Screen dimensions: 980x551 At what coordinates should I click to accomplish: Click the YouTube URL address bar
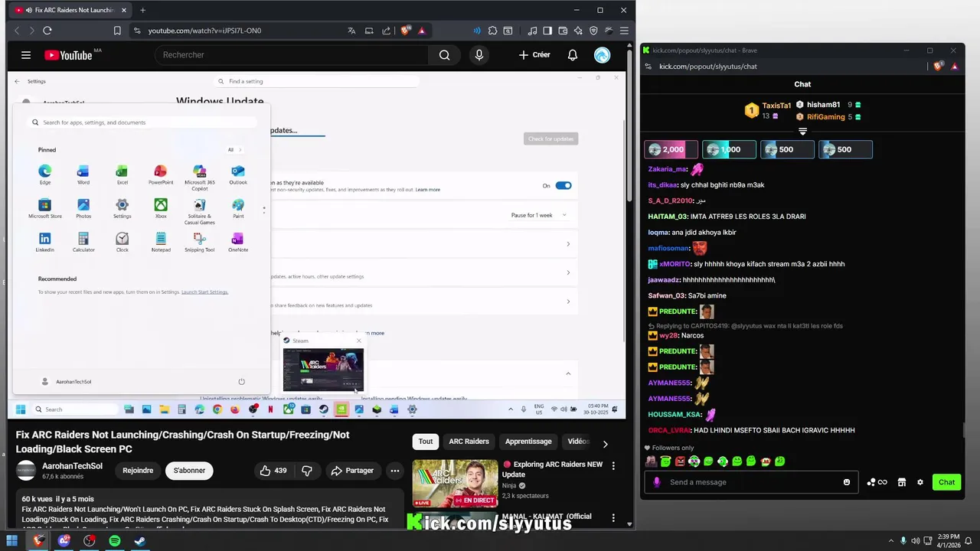[x=237, y=31]
